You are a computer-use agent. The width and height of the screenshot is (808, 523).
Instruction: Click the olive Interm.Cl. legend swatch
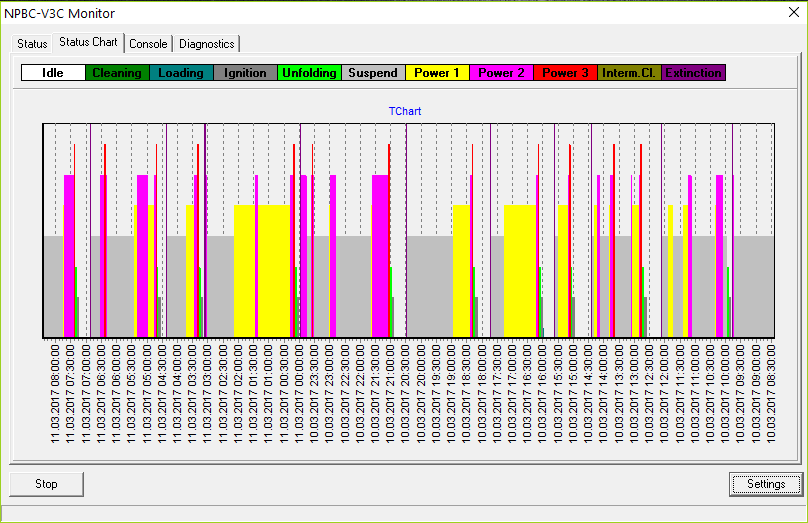point(629,73)
